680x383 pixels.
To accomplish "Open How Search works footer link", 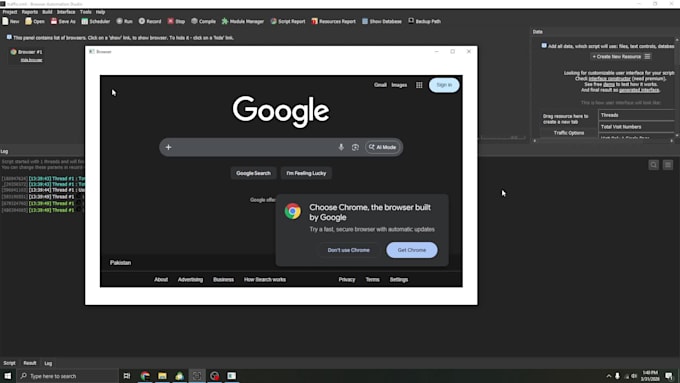I will point(265,280).
